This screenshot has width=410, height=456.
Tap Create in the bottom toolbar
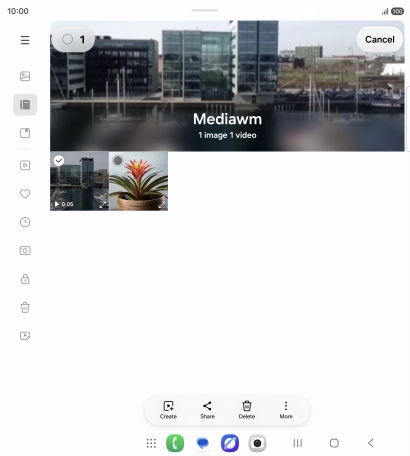(x=168, y=410)
